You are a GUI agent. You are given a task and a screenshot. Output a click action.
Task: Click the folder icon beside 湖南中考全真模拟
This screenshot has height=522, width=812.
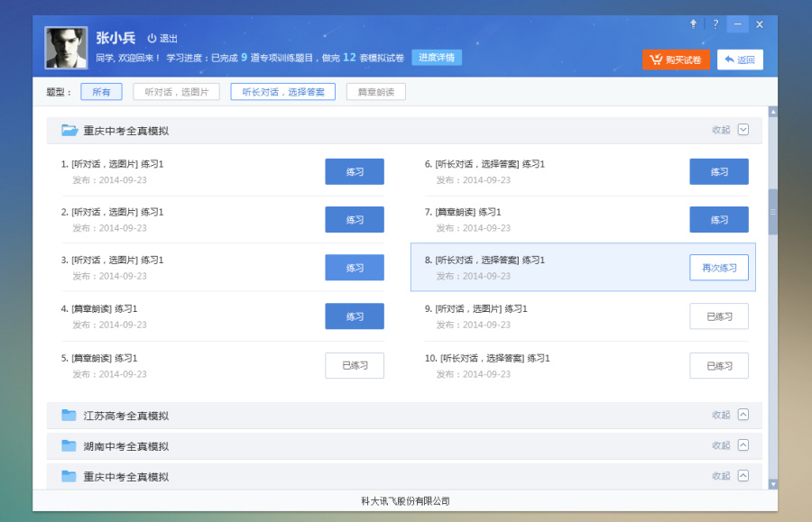click(69, 445)
